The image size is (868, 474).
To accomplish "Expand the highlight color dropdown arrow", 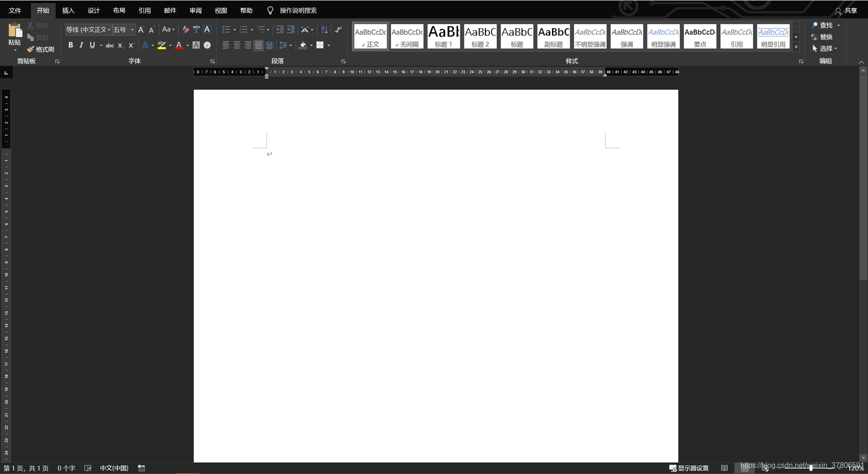I will [170, 46].
